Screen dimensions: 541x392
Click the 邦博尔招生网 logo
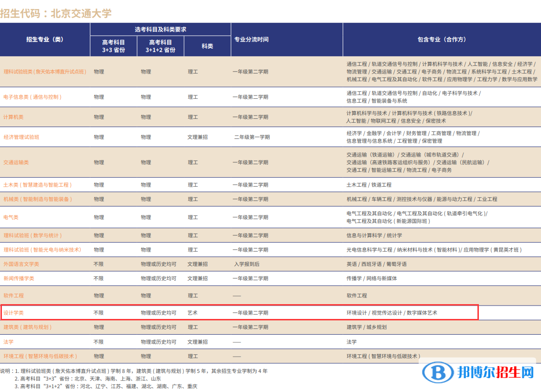[479, 372]
